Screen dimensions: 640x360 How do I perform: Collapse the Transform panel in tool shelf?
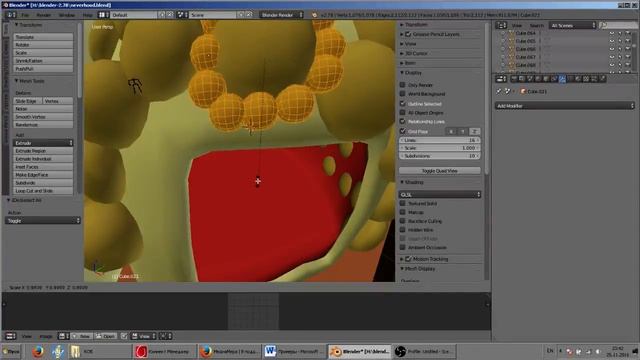coord(16,25)
